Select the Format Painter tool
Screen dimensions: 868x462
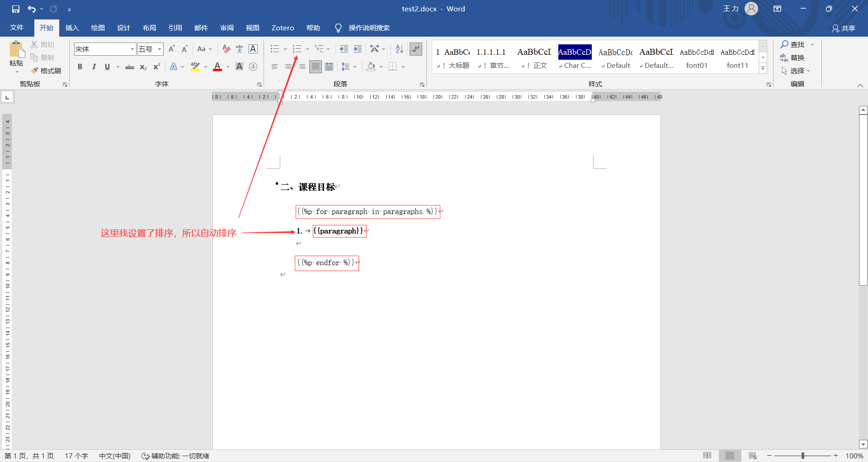pyautogui.click(x=46, y=71)
